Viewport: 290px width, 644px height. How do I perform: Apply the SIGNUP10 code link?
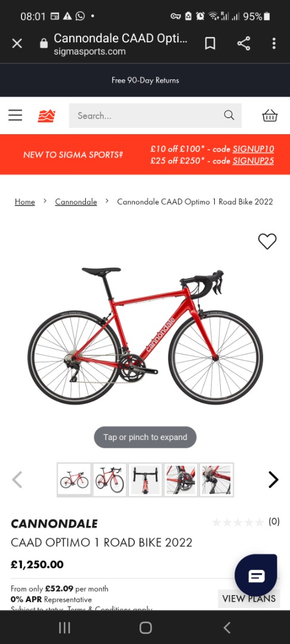[254, 148]
